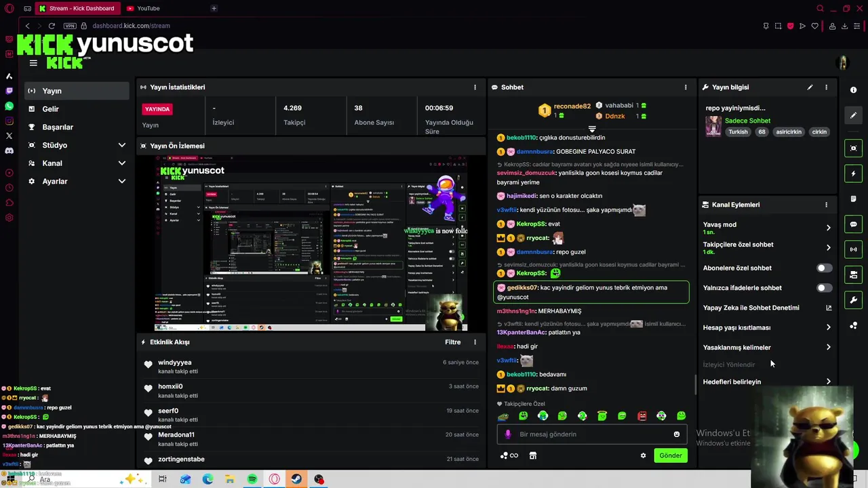Open Hedefleri belirleyin arrow
The image size is (868, 488).
point(828,382)
